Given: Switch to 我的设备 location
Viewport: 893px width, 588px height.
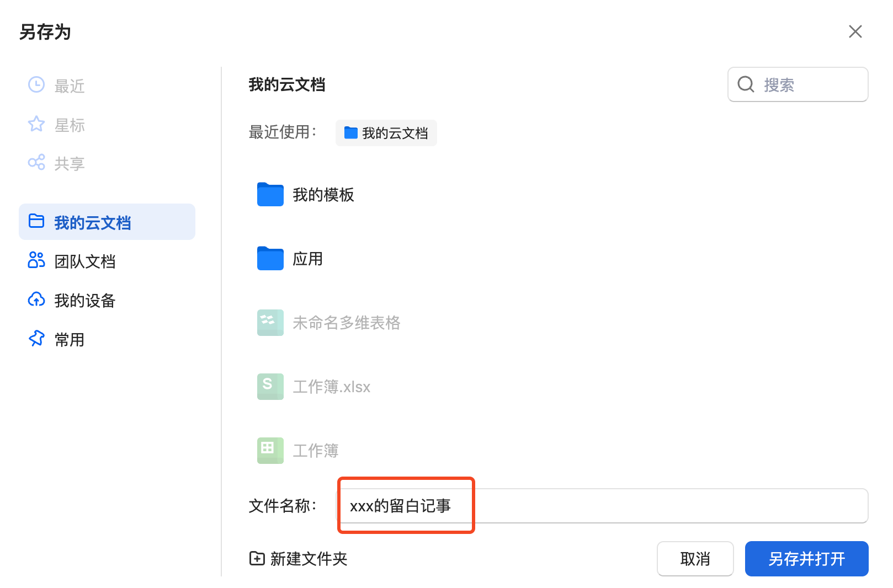Looking at the screenshot, I should [107, 300].
